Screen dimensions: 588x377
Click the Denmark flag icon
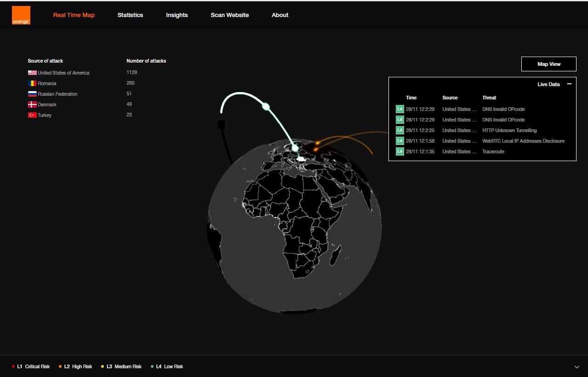pos(32,104)
